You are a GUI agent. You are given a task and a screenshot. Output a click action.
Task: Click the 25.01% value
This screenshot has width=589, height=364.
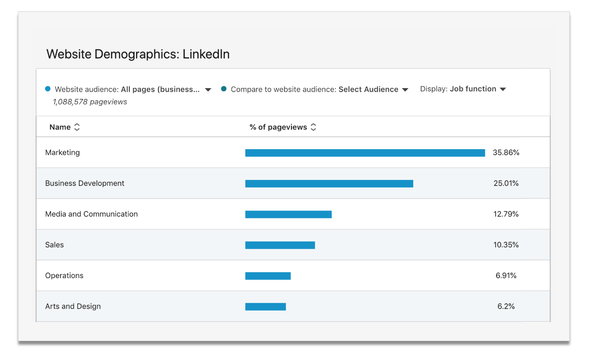coord(506,183)
